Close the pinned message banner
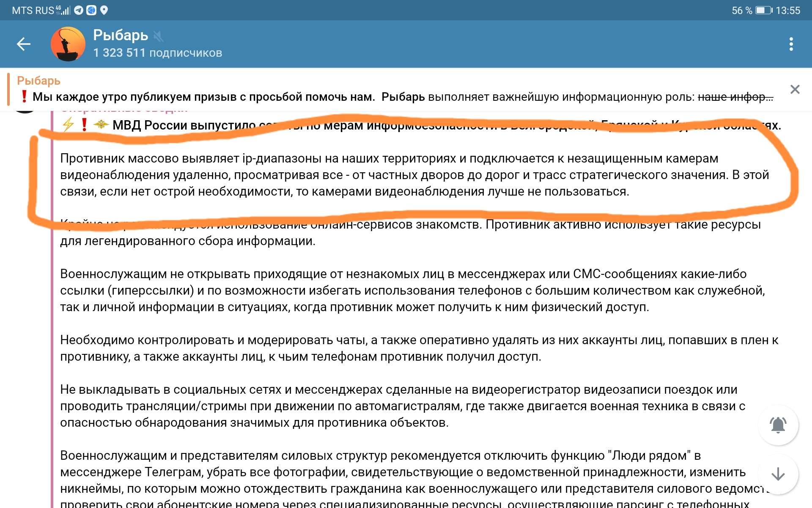Viewport: 812px width, 508px height. 795,89
